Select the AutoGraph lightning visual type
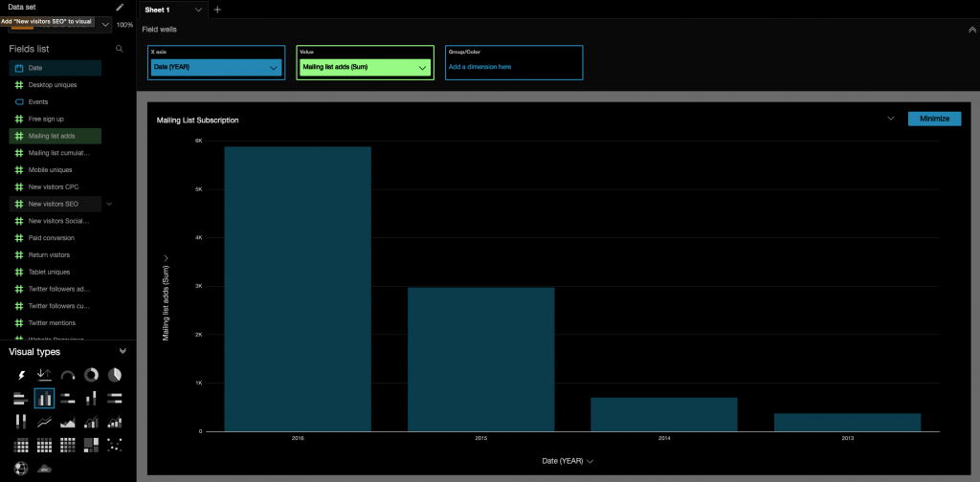This screenshot has width=980, height=482. pos(21,375)
